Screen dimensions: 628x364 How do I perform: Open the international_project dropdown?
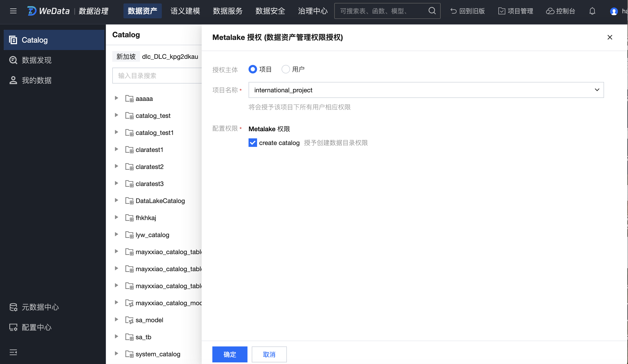click(x=426, y=90)
